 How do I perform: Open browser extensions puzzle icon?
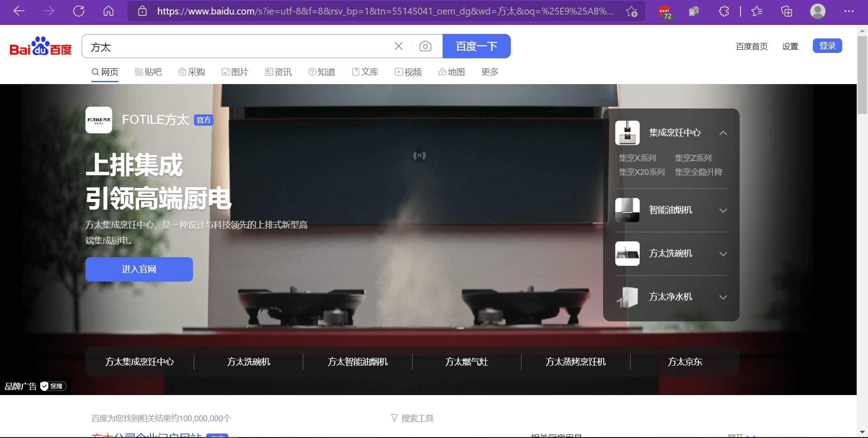click(x=724, y=11)
